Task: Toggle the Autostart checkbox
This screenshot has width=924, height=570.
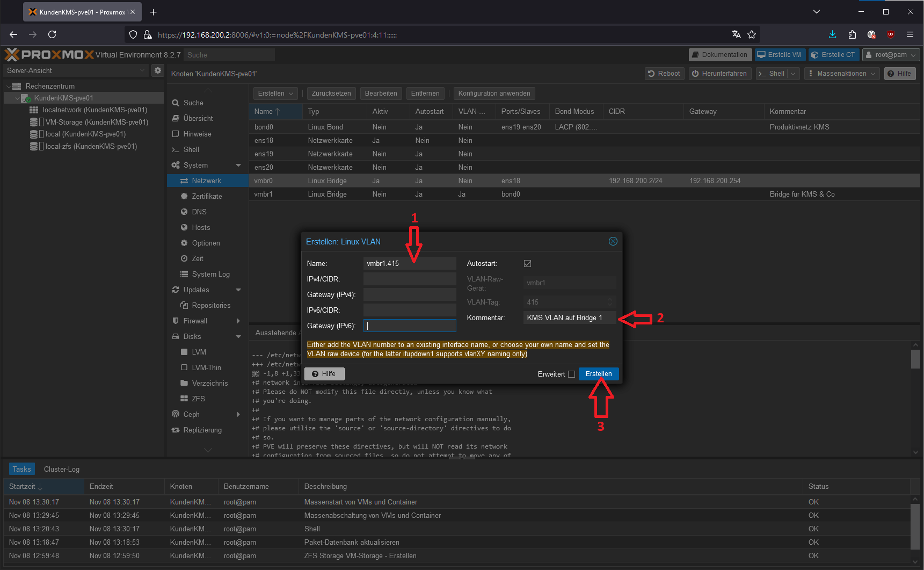Action: pos(527,264)
